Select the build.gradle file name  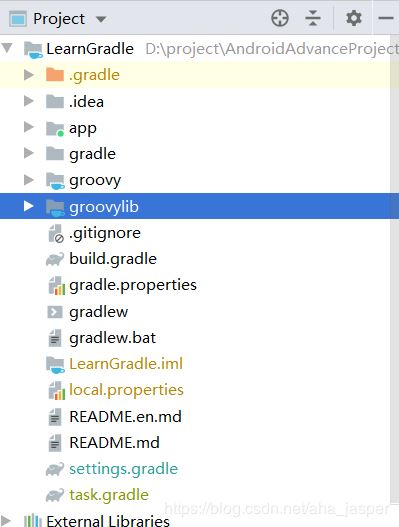113,259
